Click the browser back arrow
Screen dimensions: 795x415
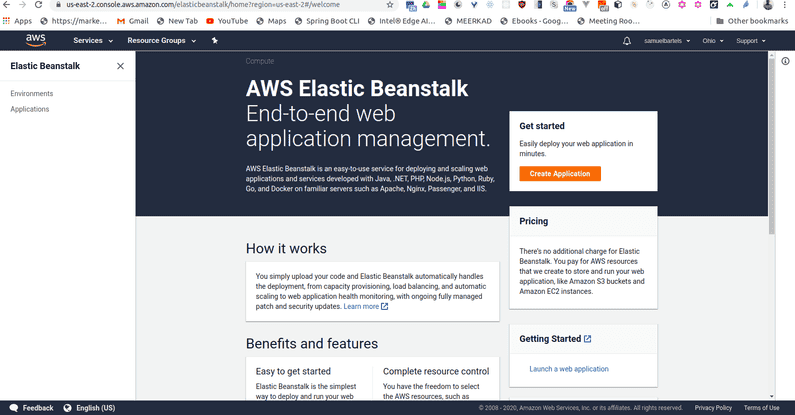click(6, 5)
